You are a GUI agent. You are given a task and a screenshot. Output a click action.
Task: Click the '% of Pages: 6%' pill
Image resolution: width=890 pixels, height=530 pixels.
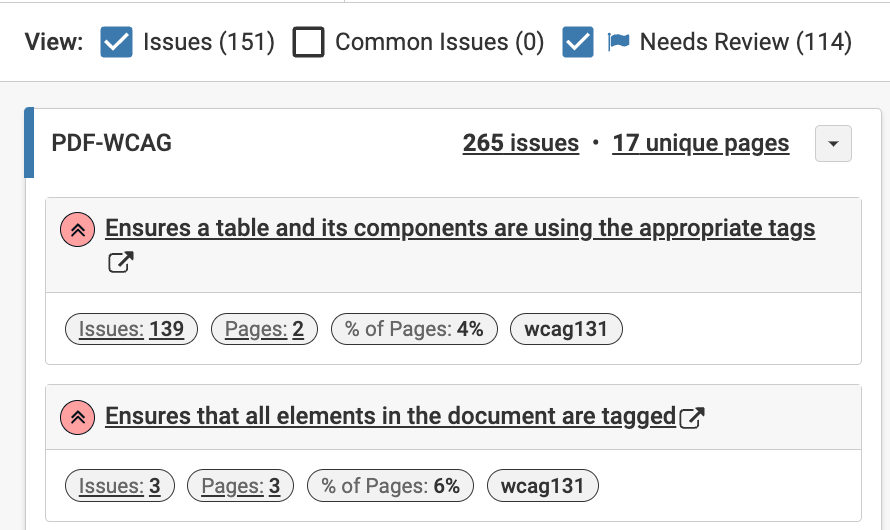(390, 487)
